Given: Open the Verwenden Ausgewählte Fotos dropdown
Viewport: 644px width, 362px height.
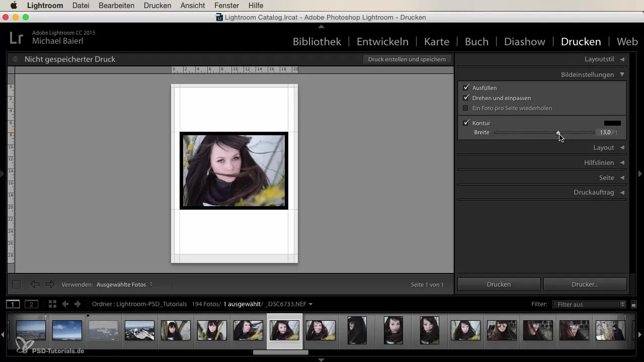Looking at the screenshot, I should pyautogui.click(x=125, y=285).
